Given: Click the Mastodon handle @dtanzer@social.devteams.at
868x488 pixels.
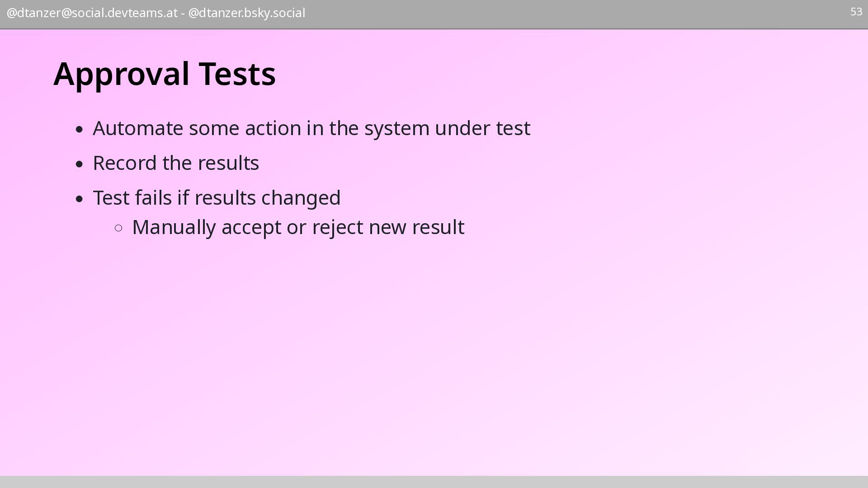Looking at the screenshot, I should click(x=92, y=13).
